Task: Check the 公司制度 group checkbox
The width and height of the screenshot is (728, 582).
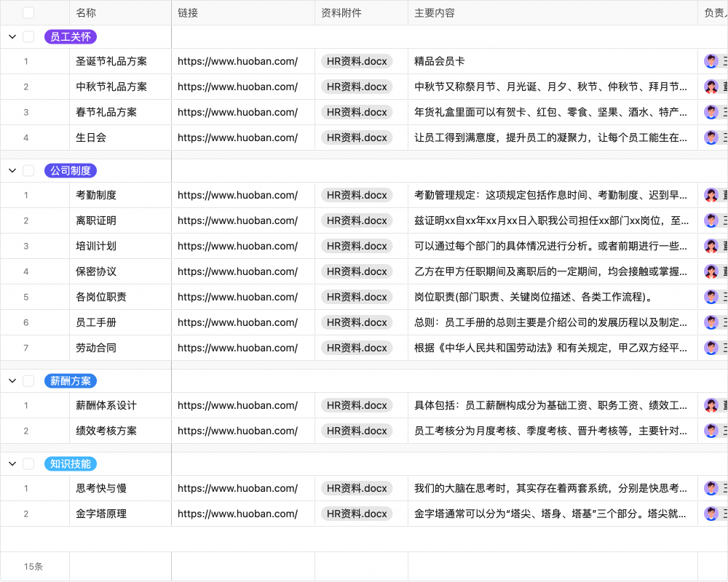Action: [x=28, y=170]
